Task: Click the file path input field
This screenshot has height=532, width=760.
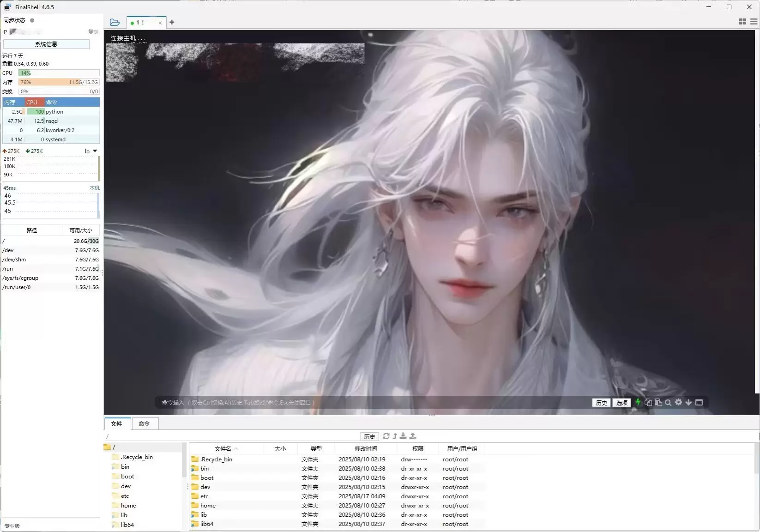Action: click(231, 436)
